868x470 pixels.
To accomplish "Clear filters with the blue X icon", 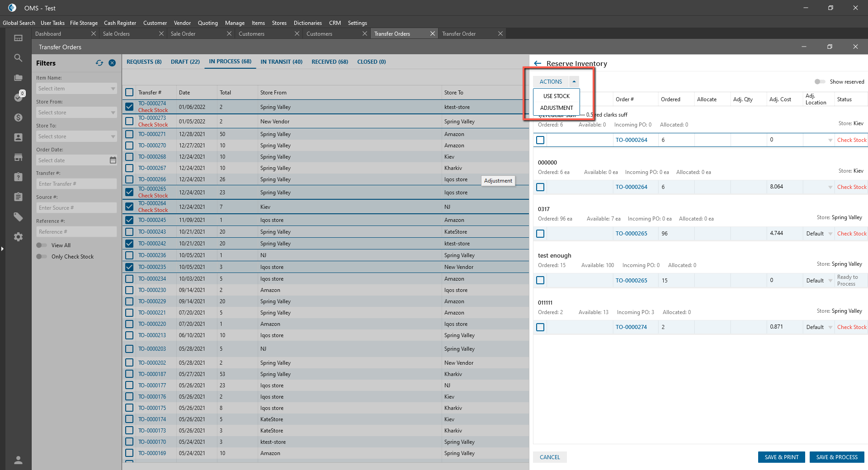I will coord(112,63).
